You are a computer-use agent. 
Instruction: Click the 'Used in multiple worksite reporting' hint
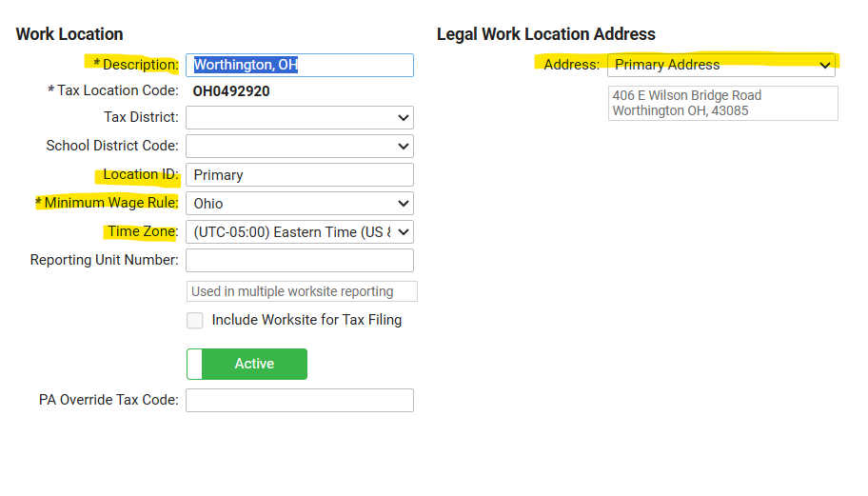pos(301,291)
